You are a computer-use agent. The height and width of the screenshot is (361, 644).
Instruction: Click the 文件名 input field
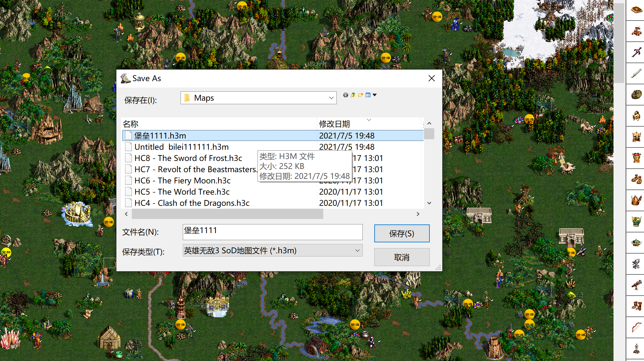pyautogui.click(x=273, y=232)
